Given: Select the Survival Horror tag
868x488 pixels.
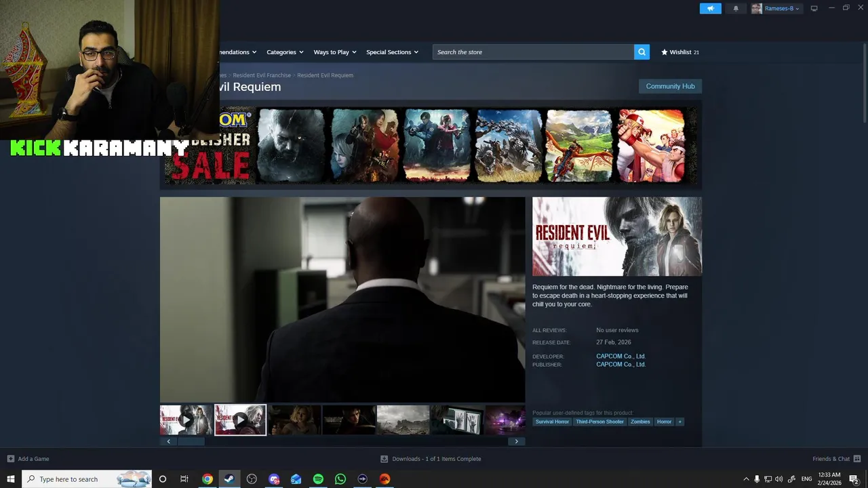Looking at the screenshot, I should point(552,422).
